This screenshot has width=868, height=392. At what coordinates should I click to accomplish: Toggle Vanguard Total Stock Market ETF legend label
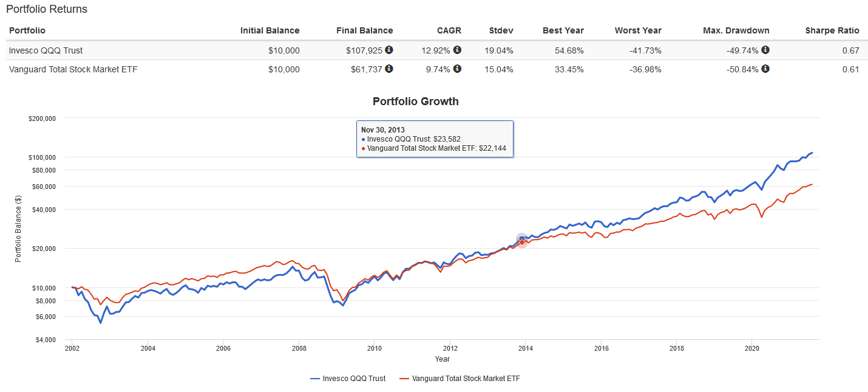(466, 379)
